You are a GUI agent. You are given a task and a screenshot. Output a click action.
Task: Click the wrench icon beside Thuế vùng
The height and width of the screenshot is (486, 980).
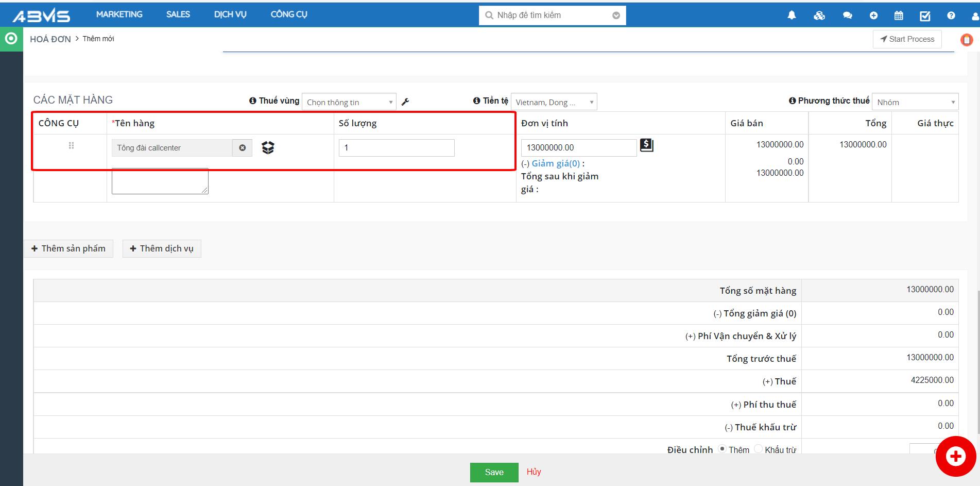[x=405, y=102]
